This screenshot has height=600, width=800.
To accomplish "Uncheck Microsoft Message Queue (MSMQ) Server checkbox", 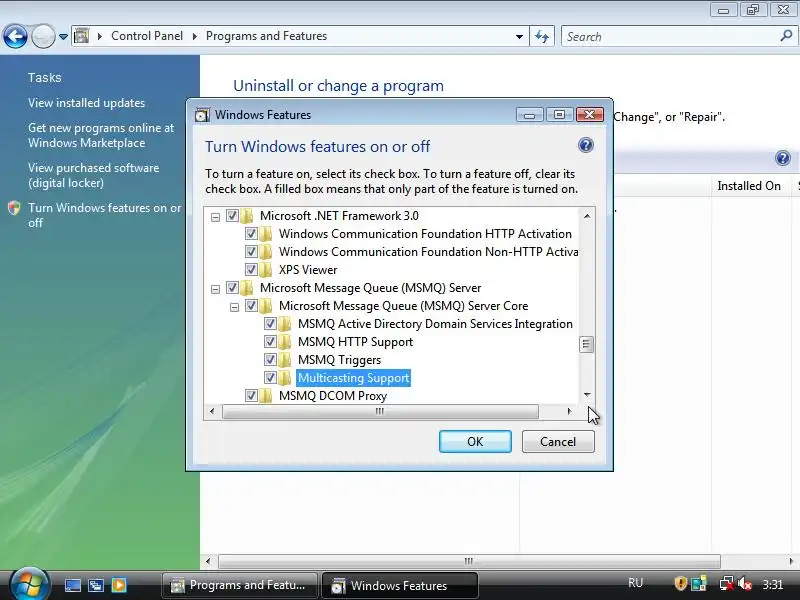I will click(x=232, y=288).
